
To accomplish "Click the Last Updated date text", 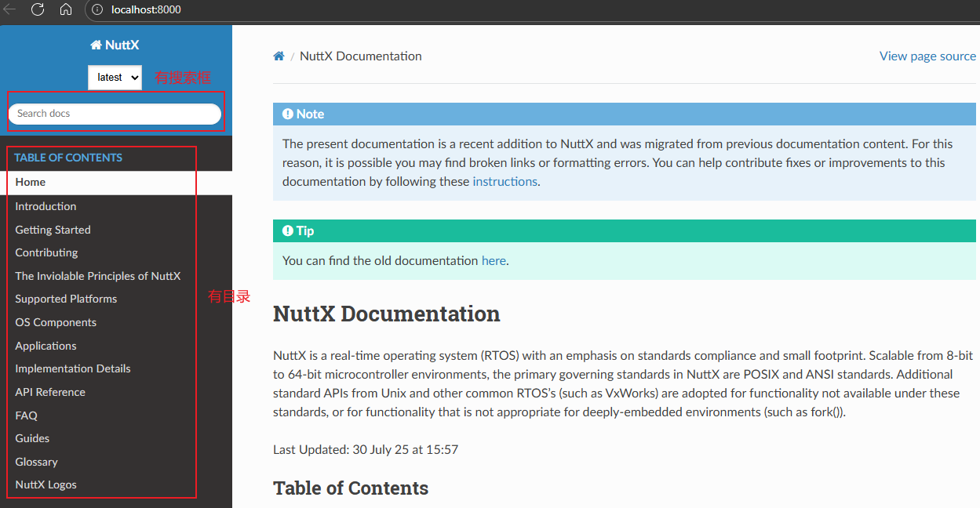I will pyautogui.click(x=366, y=450).
